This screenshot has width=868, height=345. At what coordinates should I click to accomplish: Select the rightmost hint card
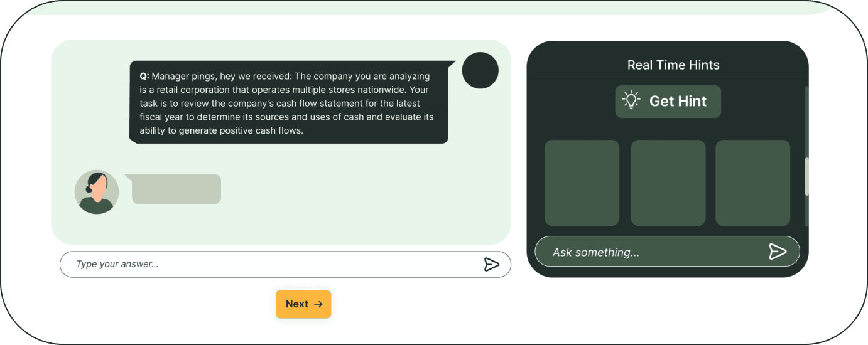pyautogui.click(x=752, y=183)
